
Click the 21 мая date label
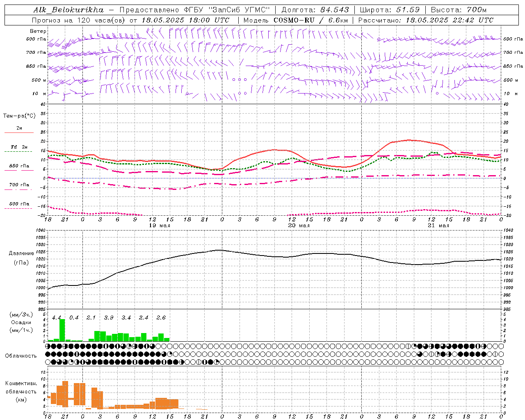(x=438, y=226)
